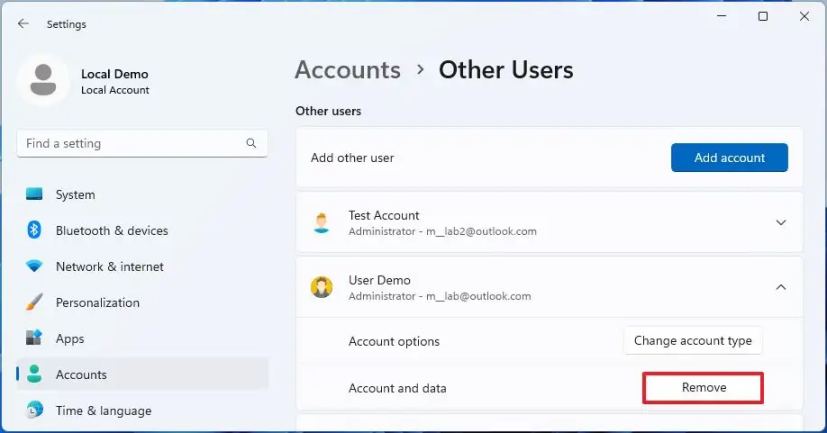The image size is (827, 433).
Task: Click the System monitor icon
Action: (34, 194)
